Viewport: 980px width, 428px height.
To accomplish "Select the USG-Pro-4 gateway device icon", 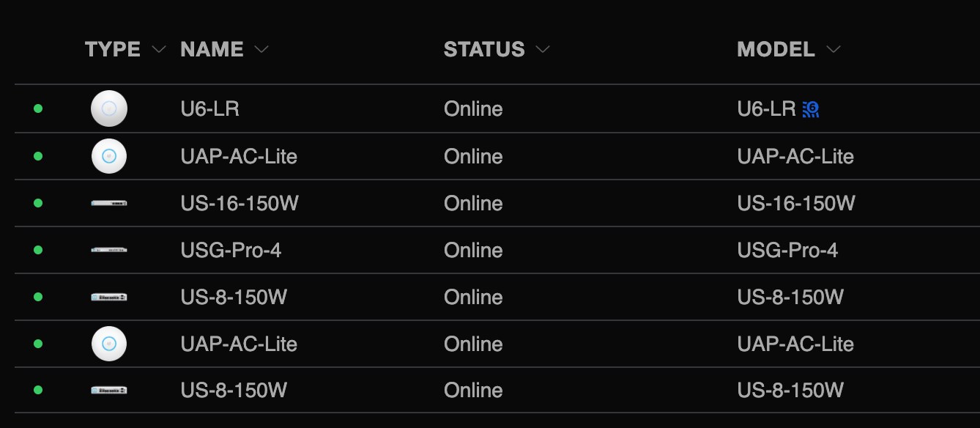I will pos(109,250).
